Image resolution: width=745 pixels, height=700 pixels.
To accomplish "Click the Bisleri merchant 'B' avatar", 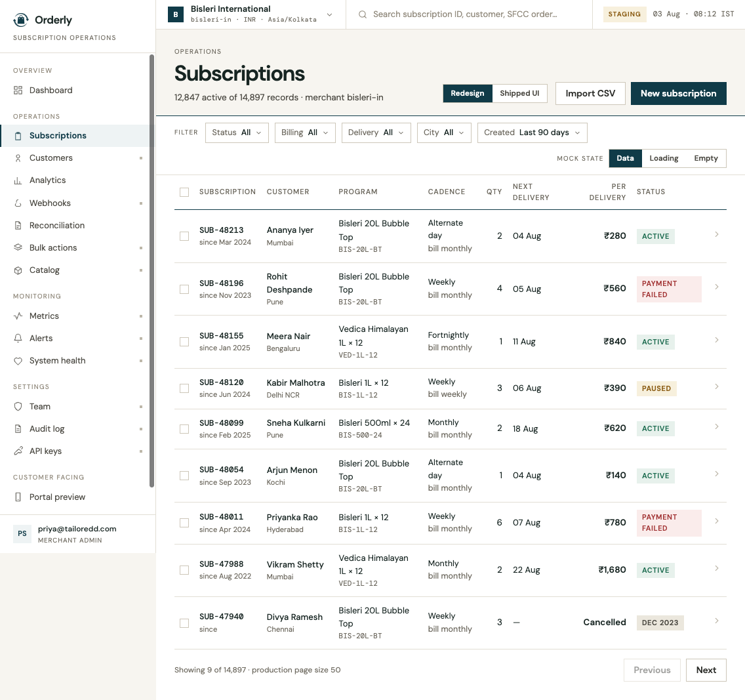I will [176, 14].
